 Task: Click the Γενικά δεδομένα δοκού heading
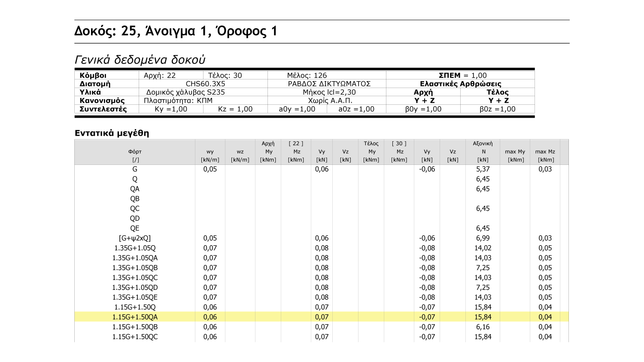tap(140, 60)
